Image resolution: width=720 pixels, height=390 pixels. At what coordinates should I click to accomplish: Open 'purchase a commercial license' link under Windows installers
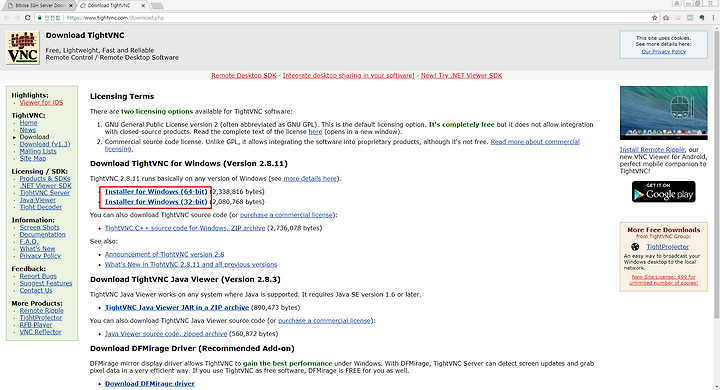coord(286,215)
